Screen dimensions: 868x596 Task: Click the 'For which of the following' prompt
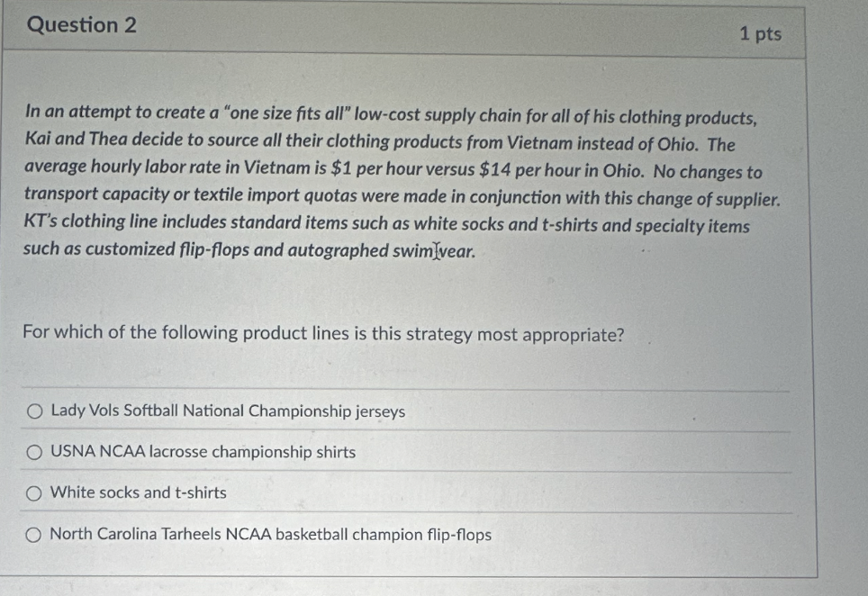coord(323,334)
